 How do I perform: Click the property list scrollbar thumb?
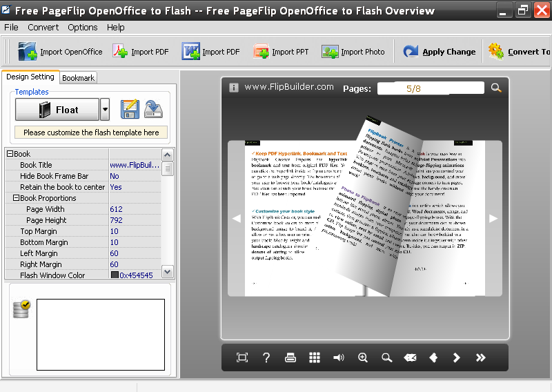[168, 168]
